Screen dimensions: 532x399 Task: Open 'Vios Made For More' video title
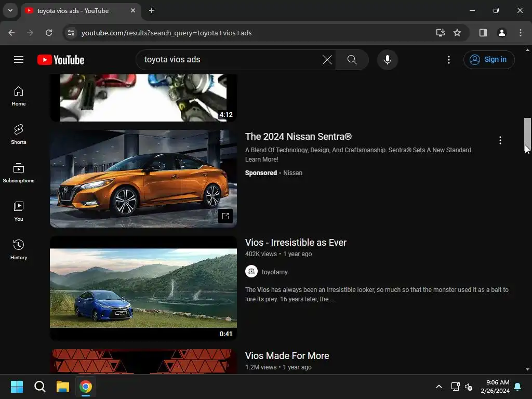pos(287,355)
